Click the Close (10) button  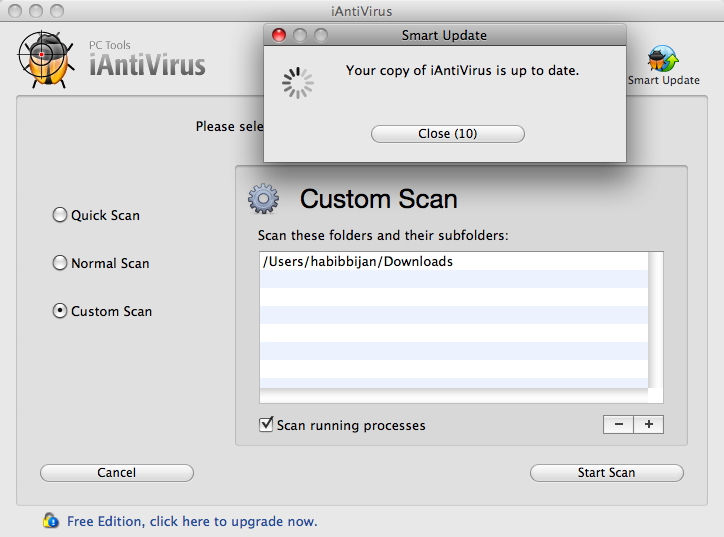point(447,134)
